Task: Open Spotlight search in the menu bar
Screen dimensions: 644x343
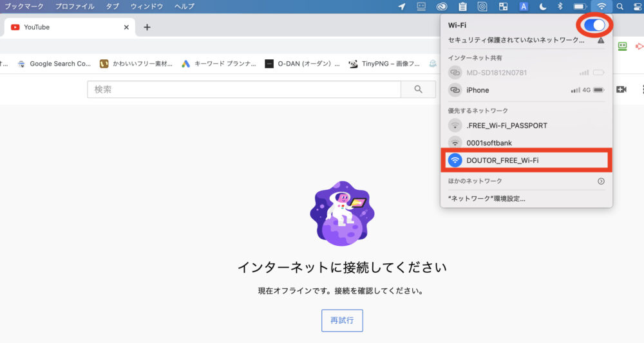Action: point(620,6)
